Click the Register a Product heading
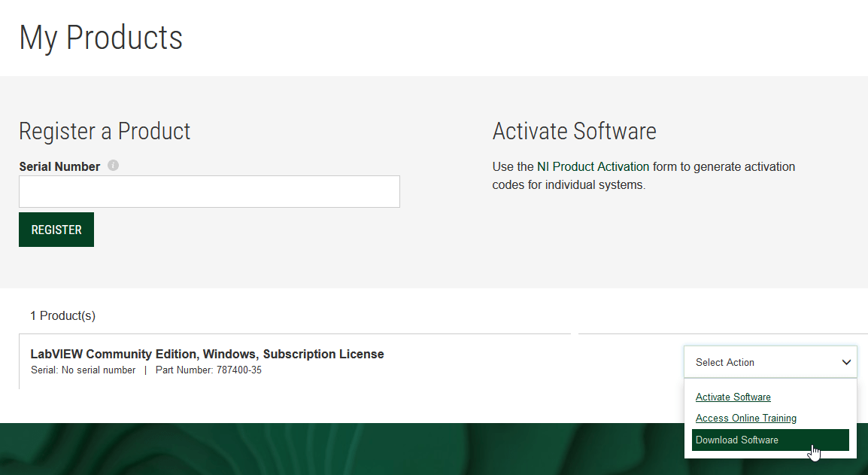 105,131
